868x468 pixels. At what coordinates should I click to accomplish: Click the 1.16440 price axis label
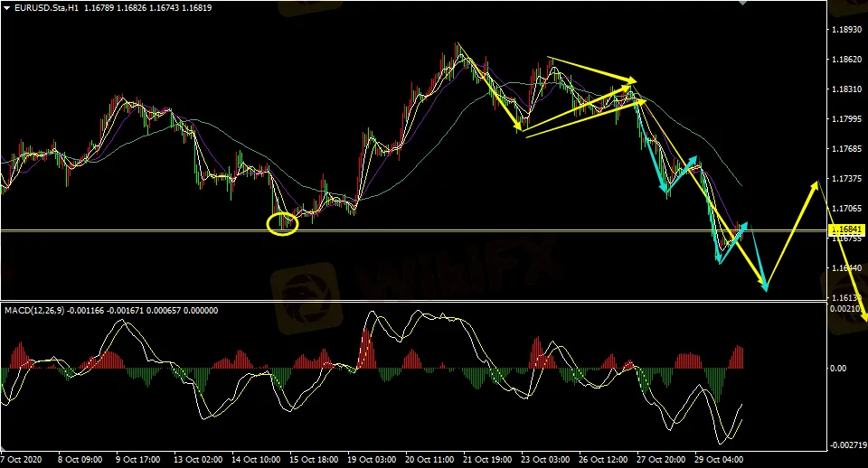(847, 268)
